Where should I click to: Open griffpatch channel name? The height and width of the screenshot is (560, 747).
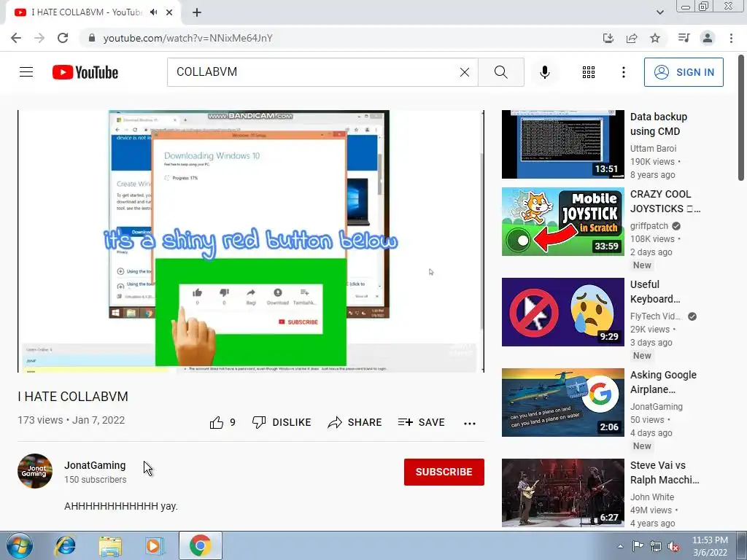pos(649,226)
